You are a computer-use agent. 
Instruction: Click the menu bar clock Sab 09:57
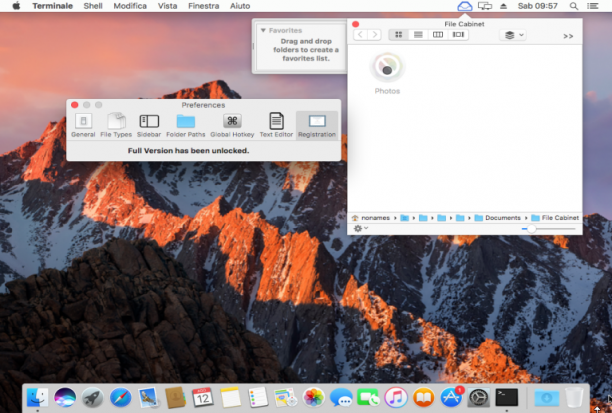point(537,6)
